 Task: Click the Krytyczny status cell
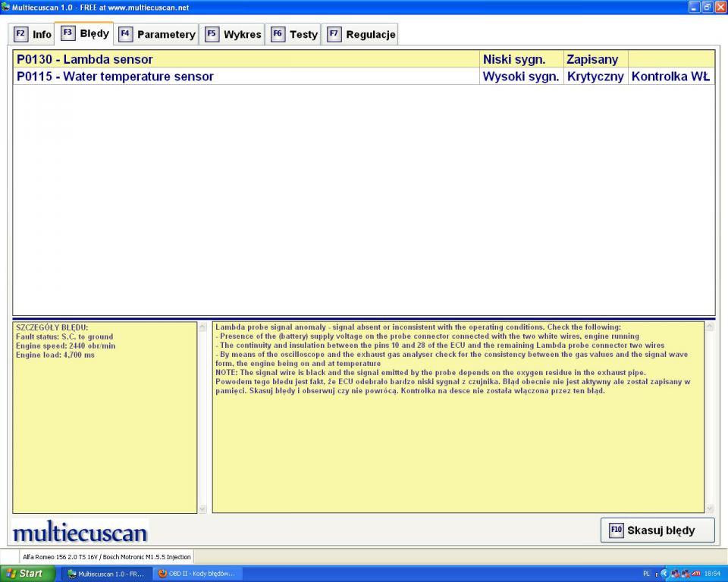[x=596, y=76]
